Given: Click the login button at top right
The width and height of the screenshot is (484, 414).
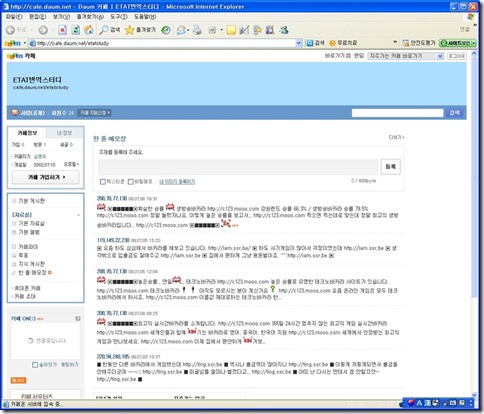Looking at the screenshot, I should click(457, 56).
